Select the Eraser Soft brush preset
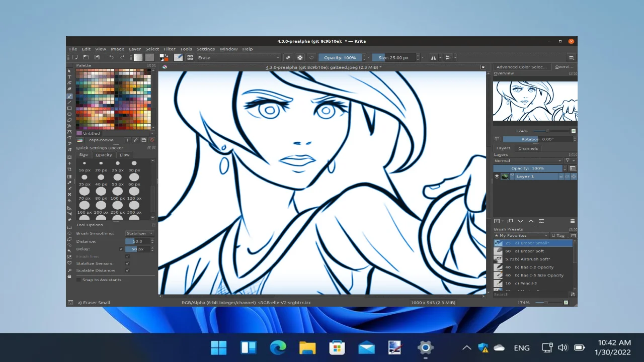Image resolution: width=644 pixels, height=362 pixels. (x=533, y=251)
